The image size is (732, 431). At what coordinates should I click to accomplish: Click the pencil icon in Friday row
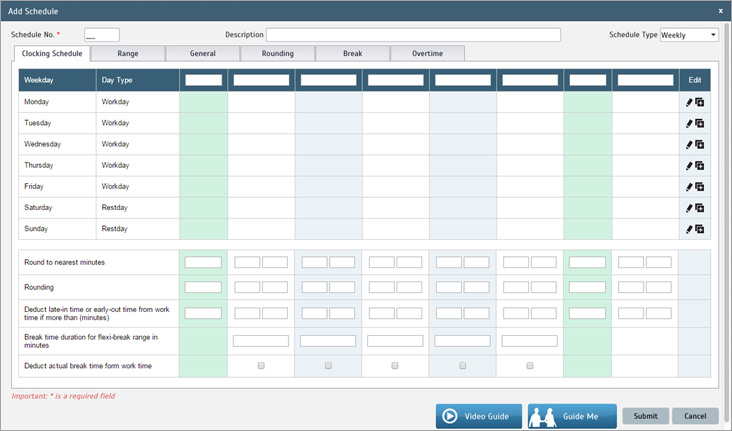pyautogui.click(x=689, y=187)
